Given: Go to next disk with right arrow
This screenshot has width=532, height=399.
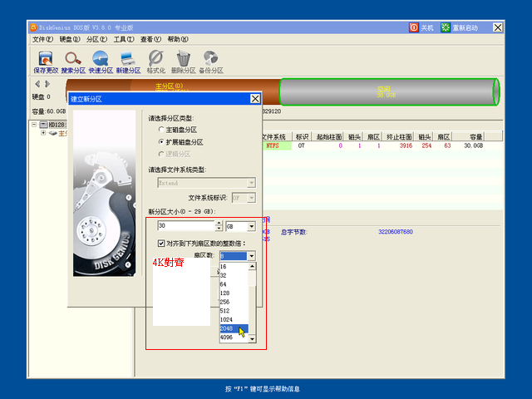Looking at the screenshot, I should (x=47, y=83).
